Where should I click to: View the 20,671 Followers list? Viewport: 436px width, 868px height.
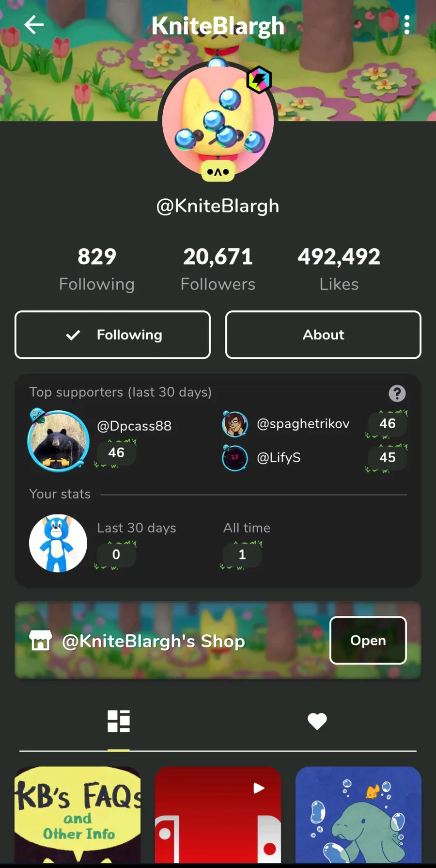tap(218, 269)
